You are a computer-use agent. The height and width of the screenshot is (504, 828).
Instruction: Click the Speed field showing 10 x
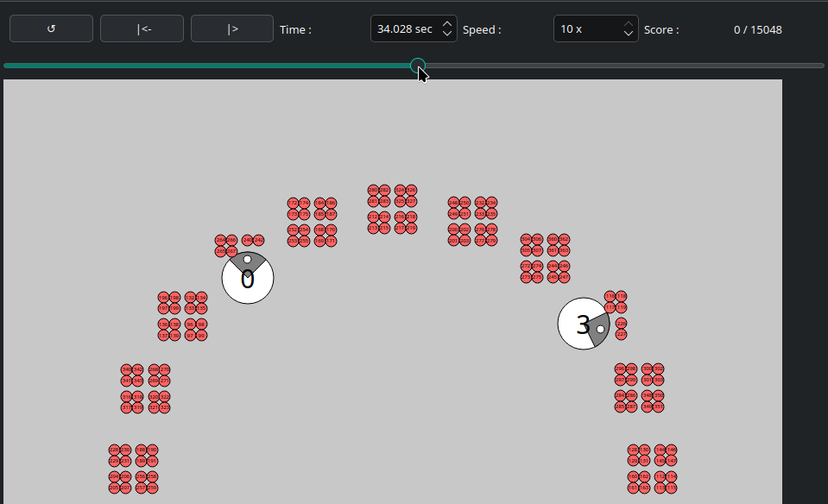pyautogui.click(x=587, y=28)
